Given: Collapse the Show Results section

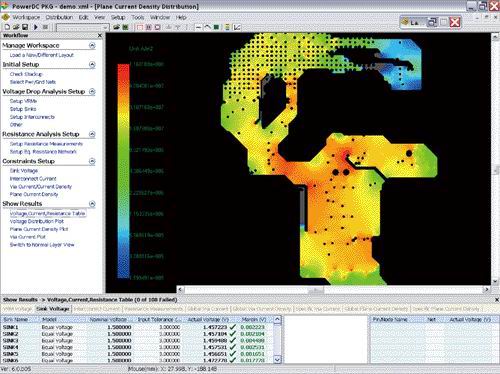Looking at the screenshot, I should coord(92,204).
